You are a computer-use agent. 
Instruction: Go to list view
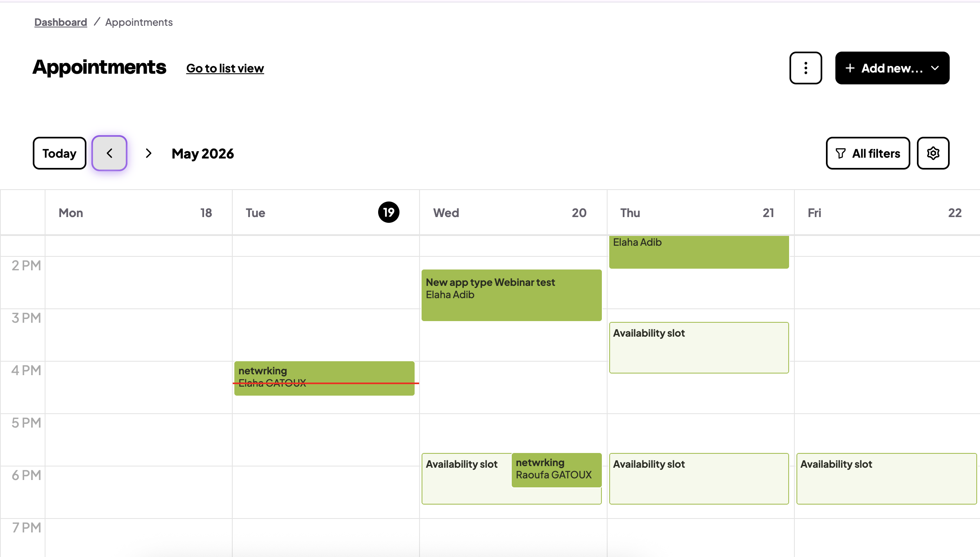[225, 68]
